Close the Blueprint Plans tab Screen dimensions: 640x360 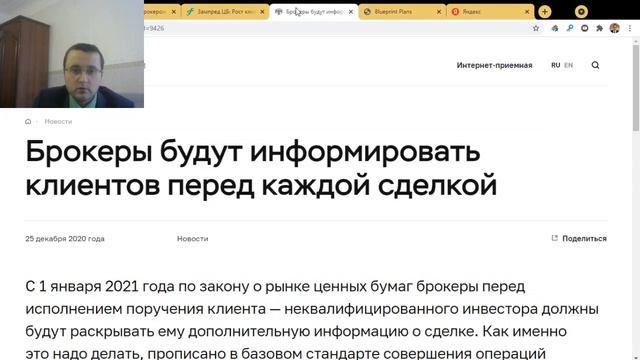tap(439, 12)
